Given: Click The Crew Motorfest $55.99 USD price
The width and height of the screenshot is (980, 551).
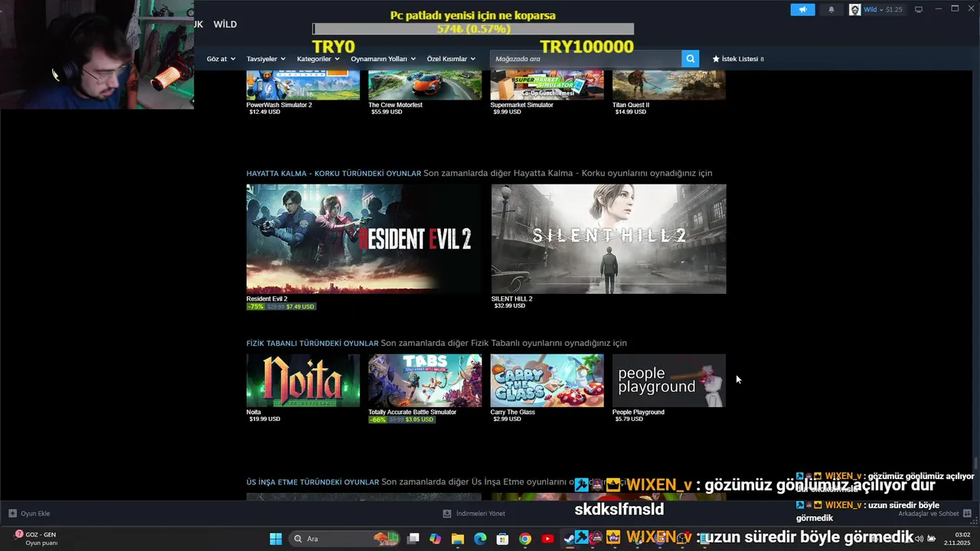Looking at the screenshot, I should pyautogui.click(x=387, y=112).
